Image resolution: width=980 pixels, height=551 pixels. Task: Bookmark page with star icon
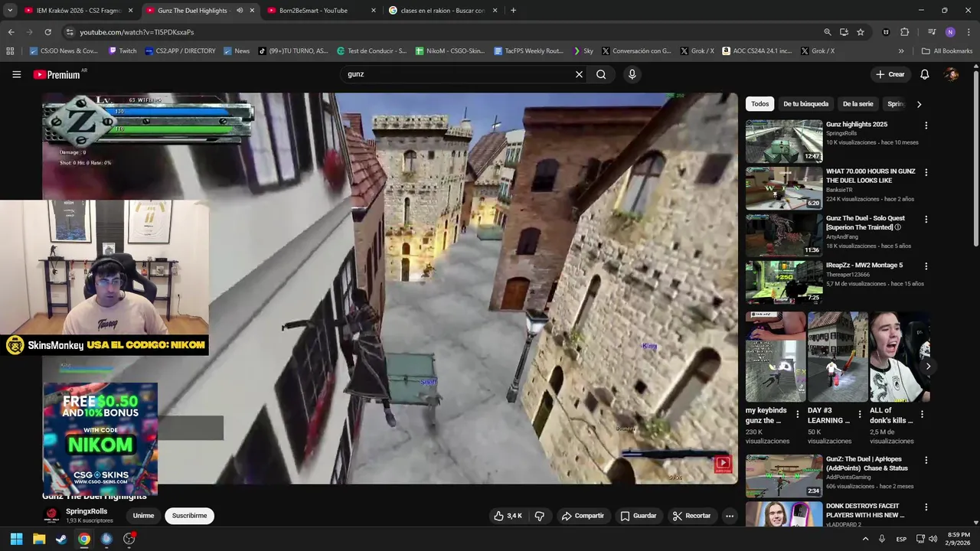(x=861, y=32)
